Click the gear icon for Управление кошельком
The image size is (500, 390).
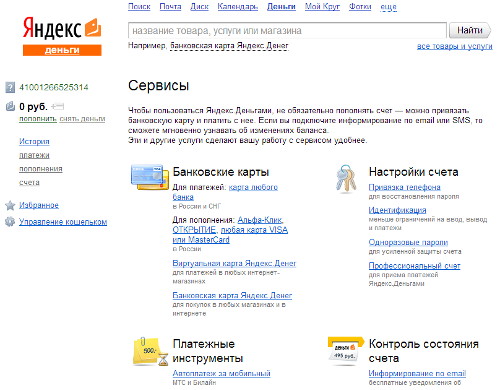pos(10,222)
